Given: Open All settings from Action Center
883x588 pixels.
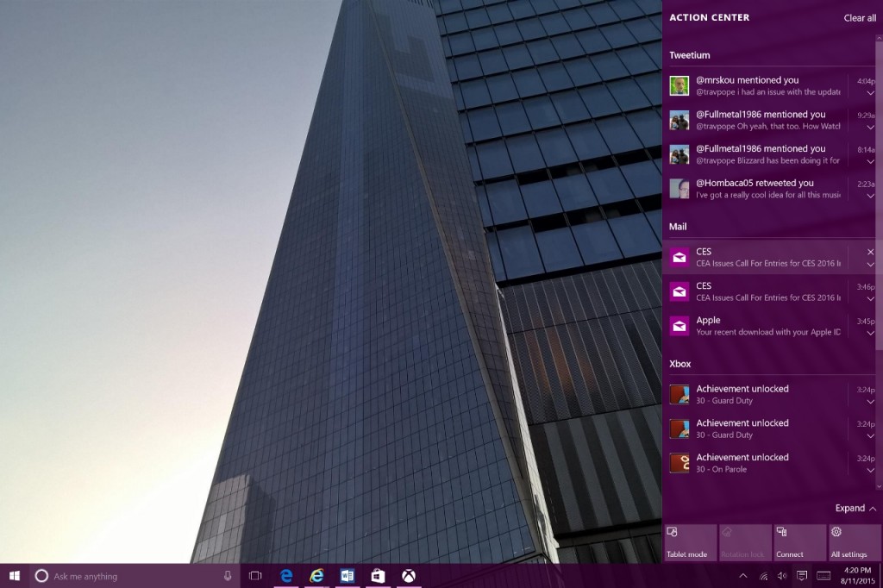Looking at the screenshot, I should [853, 541].
